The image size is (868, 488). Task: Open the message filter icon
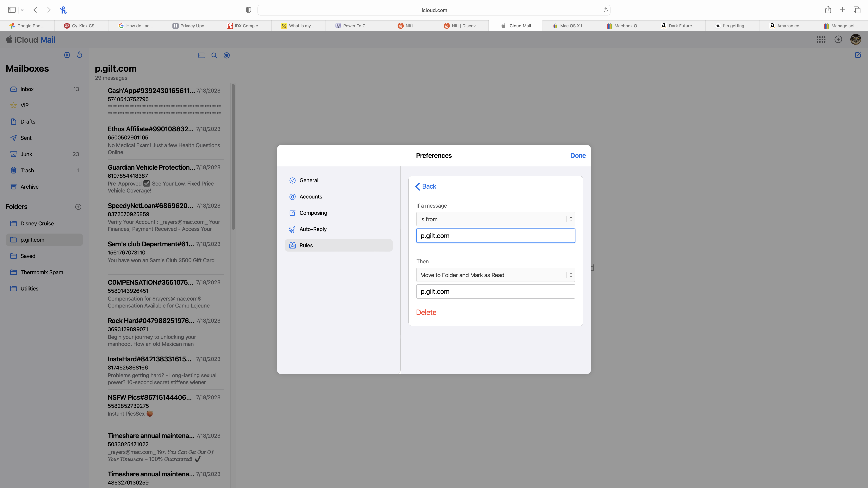[x=227, y=56]
